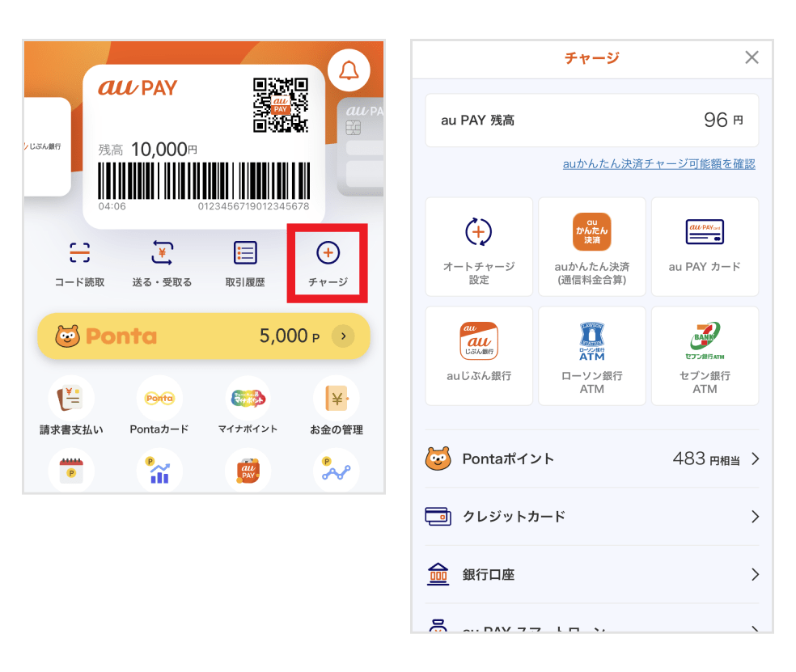Image resolution: width=796 pixels, height=672 pixels.
Task: Tap the au PAY bag icon in bottom row
Action: coord(248,471)
